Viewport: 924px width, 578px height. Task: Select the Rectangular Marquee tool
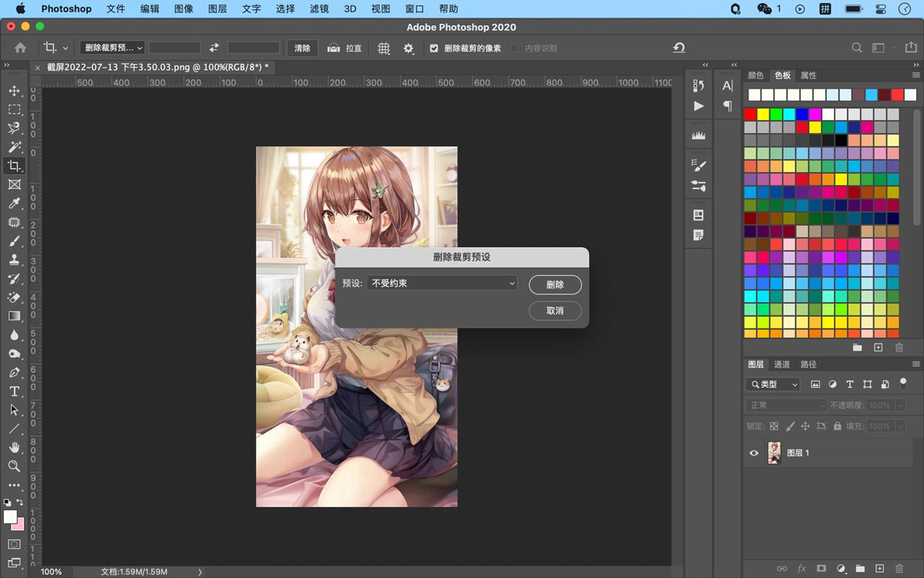coord(14,109)
